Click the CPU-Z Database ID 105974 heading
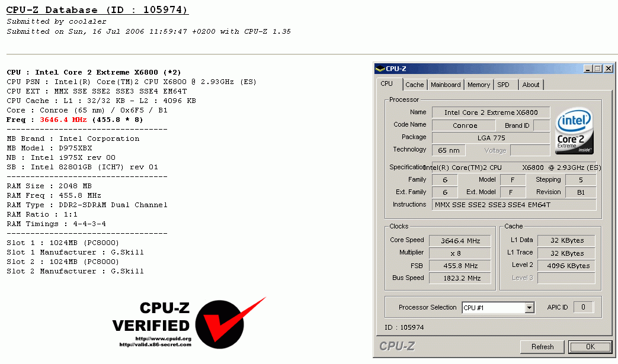The image size is (618, 364). point(97,10)
